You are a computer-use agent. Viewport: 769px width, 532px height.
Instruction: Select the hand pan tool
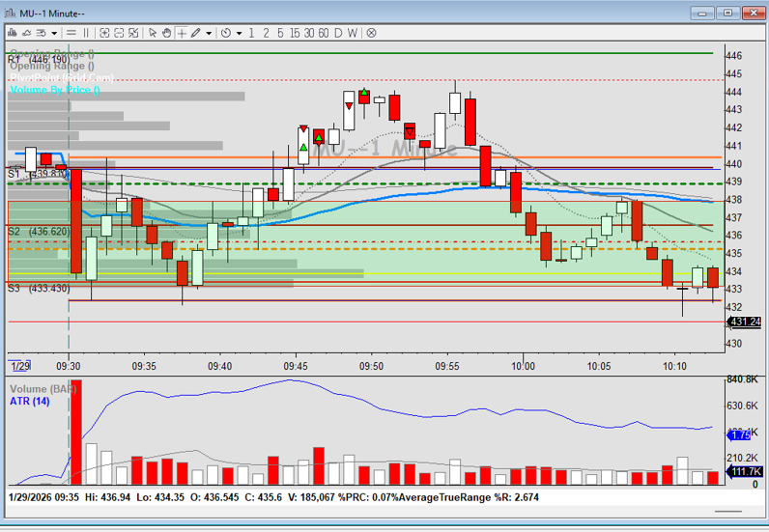tap(167, 33)
